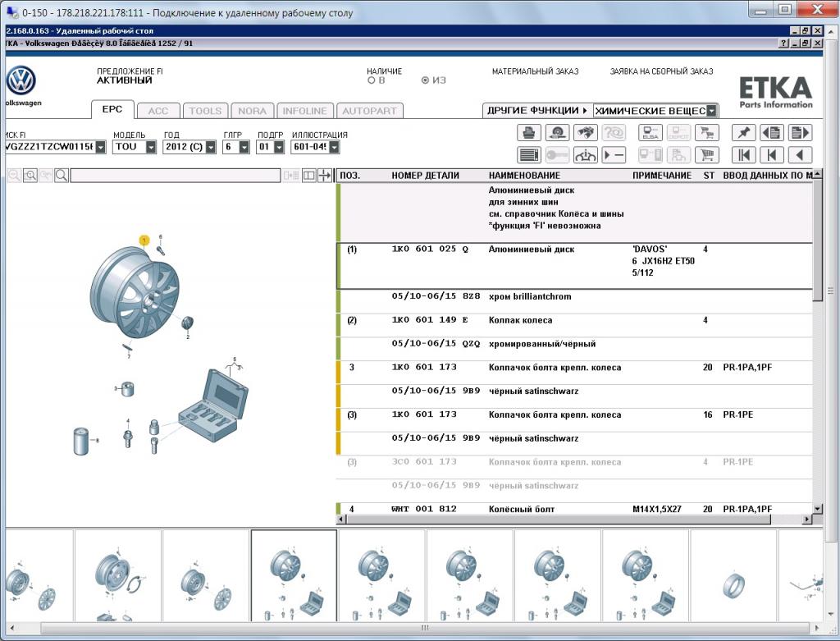Click the help question mark button in ETKA title bar
Screen dimensions: 840x641
click(x=783, y=43)
